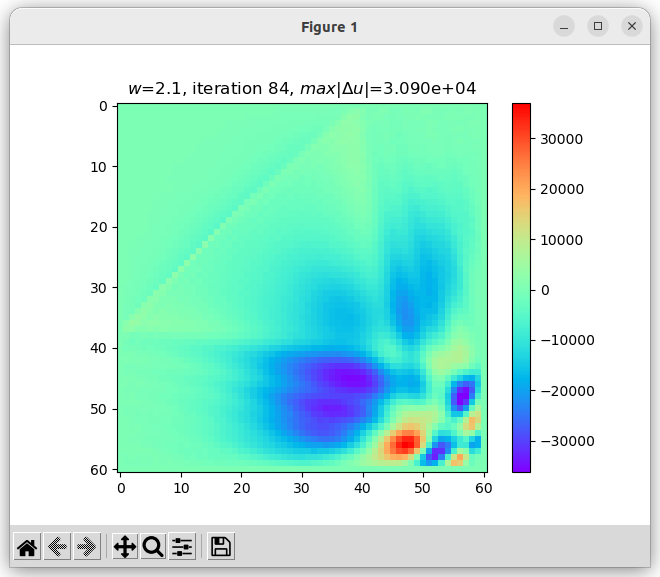
Task: Click the y-axis tick label 20
Action: coord(98,228)
